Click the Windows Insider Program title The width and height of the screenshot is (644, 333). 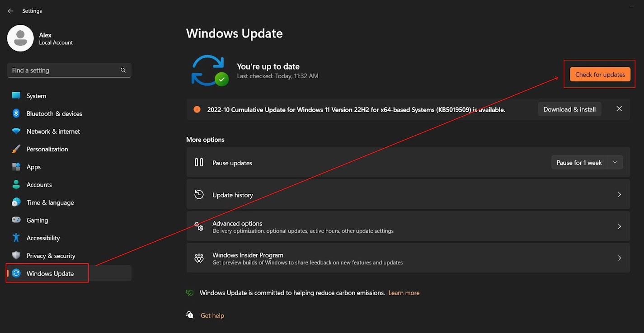point(248,255)
